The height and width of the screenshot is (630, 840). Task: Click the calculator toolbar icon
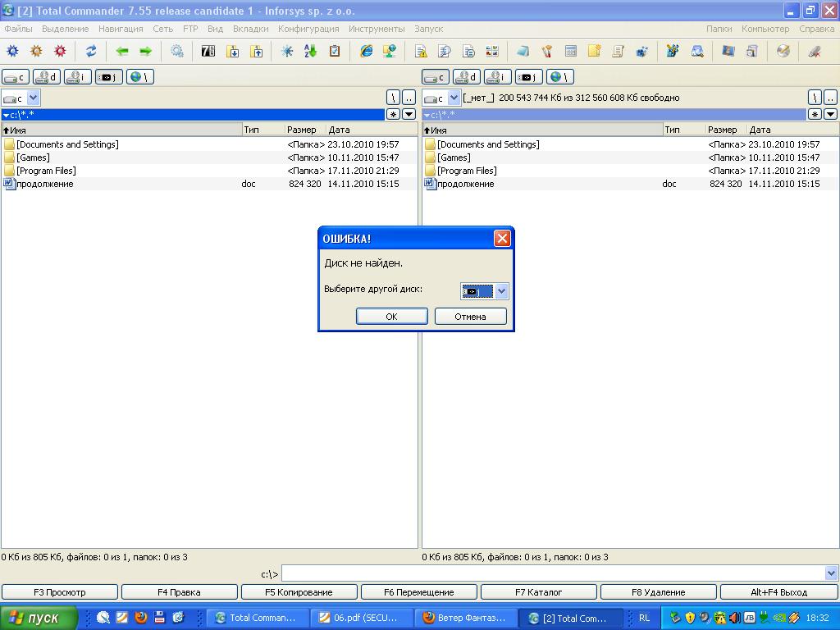coord(571,52)
